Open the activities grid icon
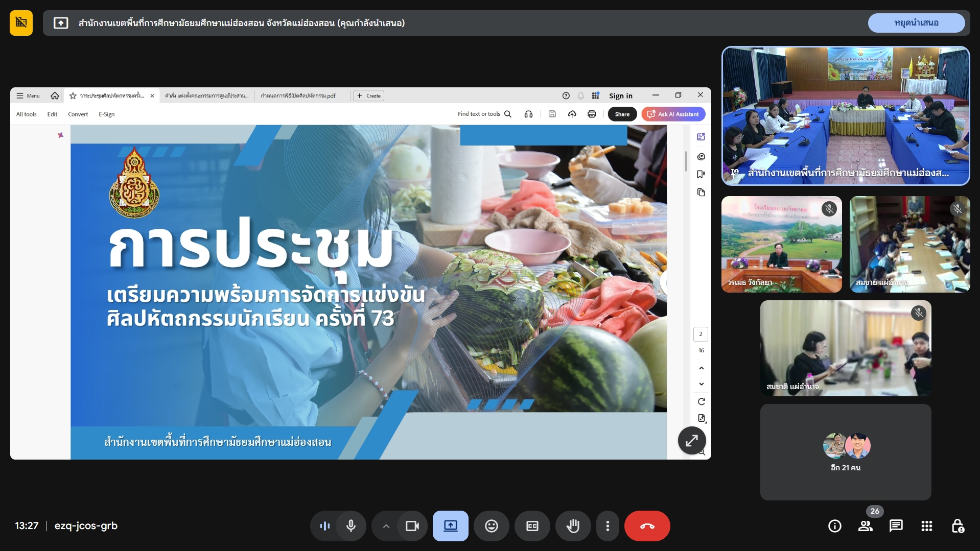Image resolution: width=980 pixels, height=551 pixels. pyautogui.click(x=926, y=525)
